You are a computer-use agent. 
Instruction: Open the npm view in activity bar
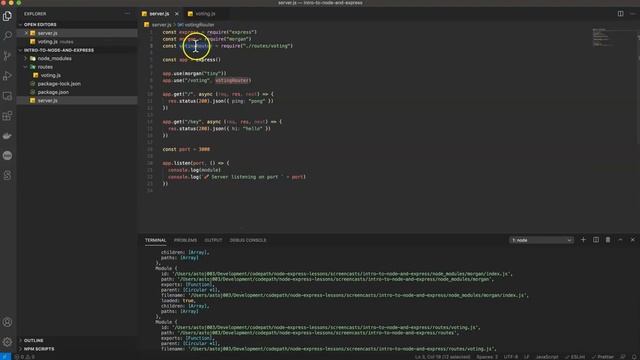pos(7,156)
